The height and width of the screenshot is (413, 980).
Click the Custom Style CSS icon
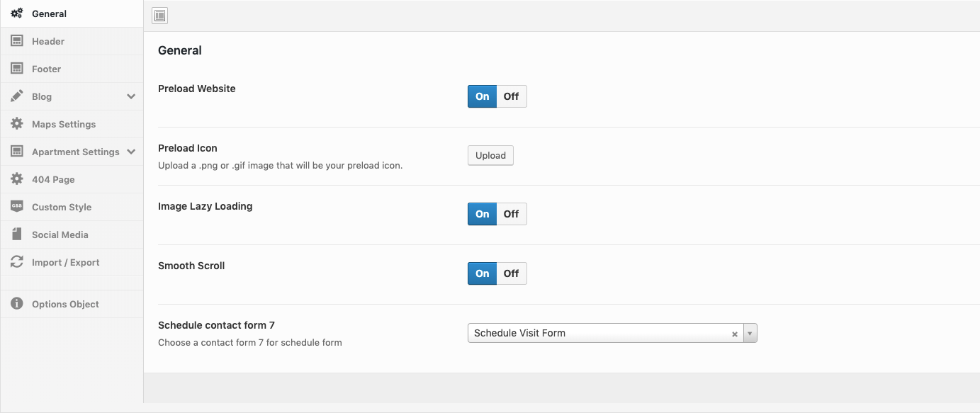coord(17,206)
